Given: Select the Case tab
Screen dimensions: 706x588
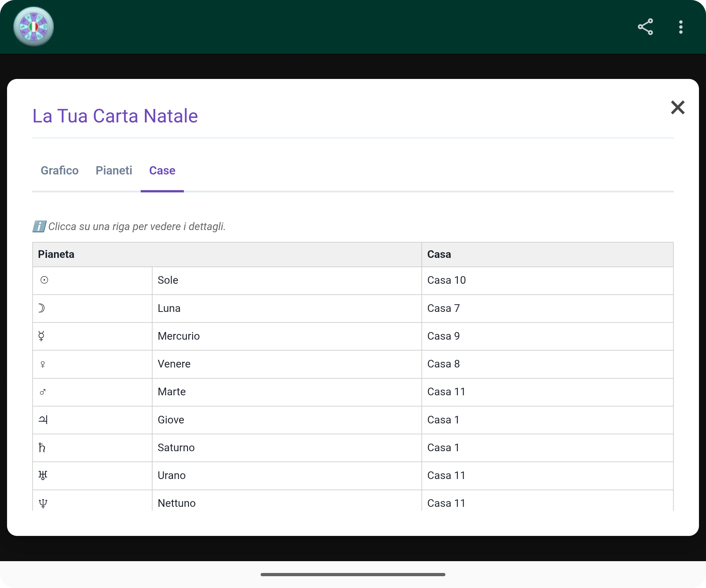Looking at the screenshot, I should click(162, 170).
